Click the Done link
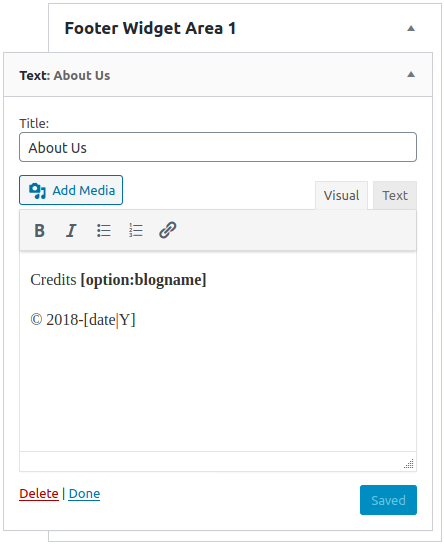 tap(84, 493)
